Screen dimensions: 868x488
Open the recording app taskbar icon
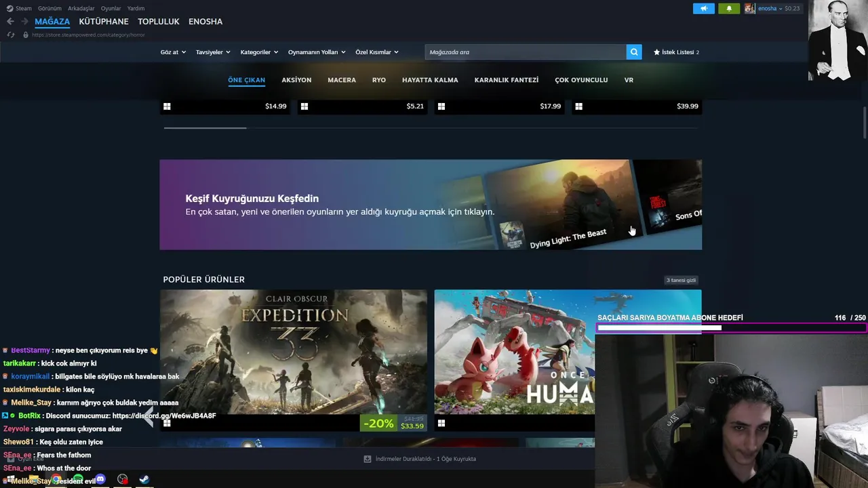point(122,479)
